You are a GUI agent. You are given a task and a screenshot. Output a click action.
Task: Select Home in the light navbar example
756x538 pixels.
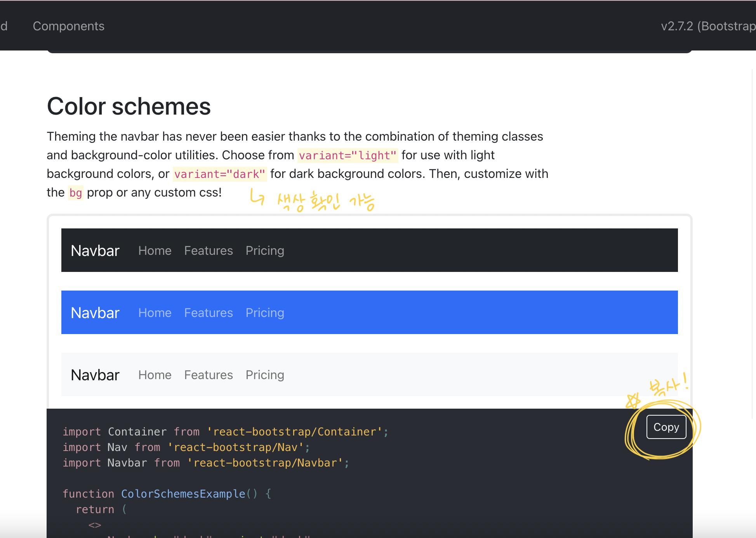[x=155, y=374]
